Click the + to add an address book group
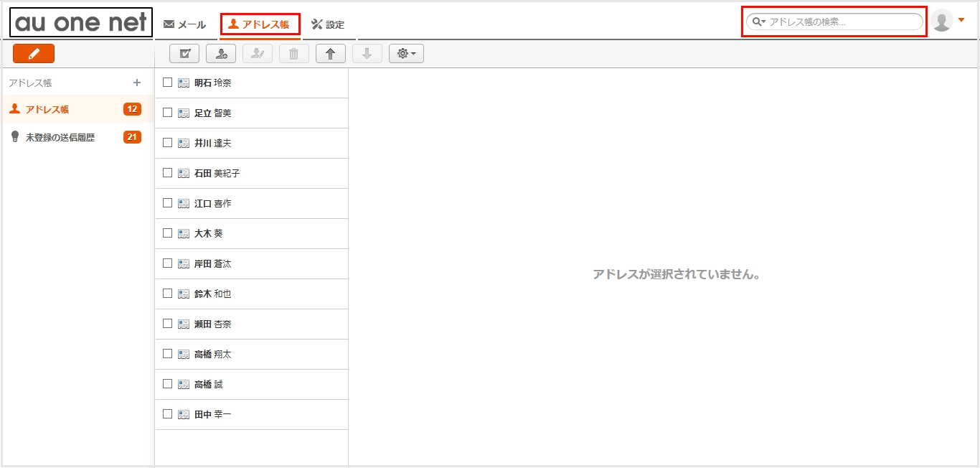980x468 pixels. pos(136,82)
